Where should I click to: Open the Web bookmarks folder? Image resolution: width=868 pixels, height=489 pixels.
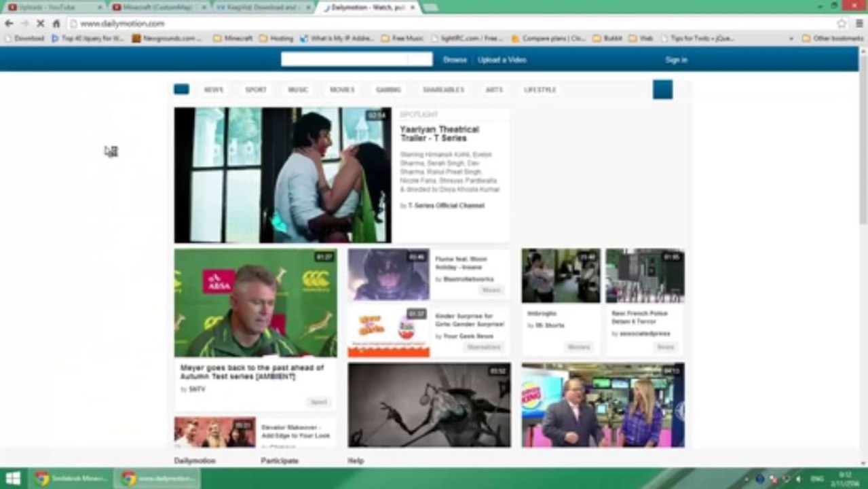[x=641, y=39]
